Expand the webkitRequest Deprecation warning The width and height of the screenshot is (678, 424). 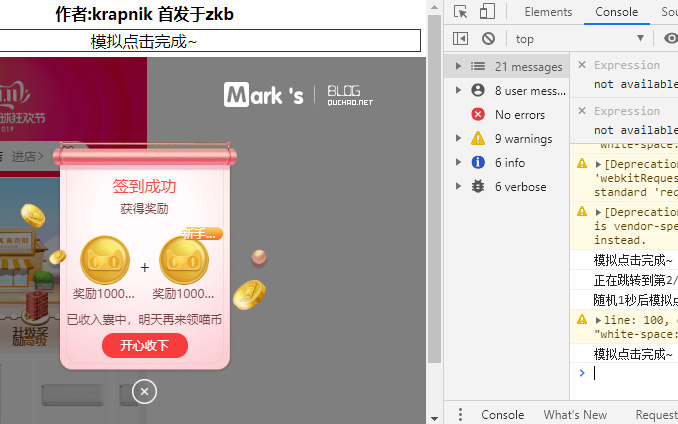[x=598, y=164]
